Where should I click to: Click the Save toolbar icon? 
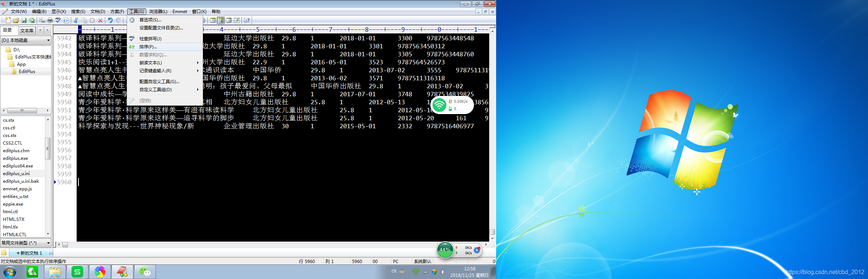coord(24,20)
